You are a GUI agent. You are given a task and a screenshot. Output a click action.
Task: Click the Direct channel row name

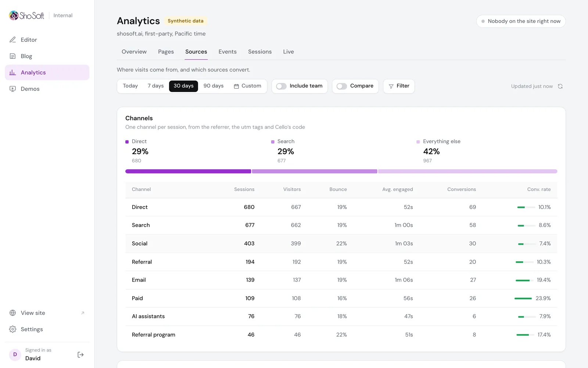(x=140, y=207)
